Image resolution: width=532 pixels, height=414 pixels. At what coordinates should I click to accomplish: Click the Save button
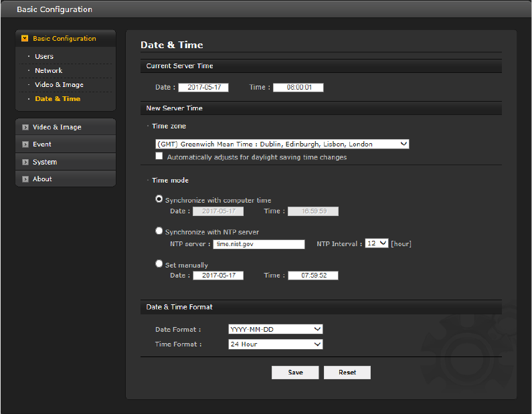pyautogui.click(x=295, y=373)
